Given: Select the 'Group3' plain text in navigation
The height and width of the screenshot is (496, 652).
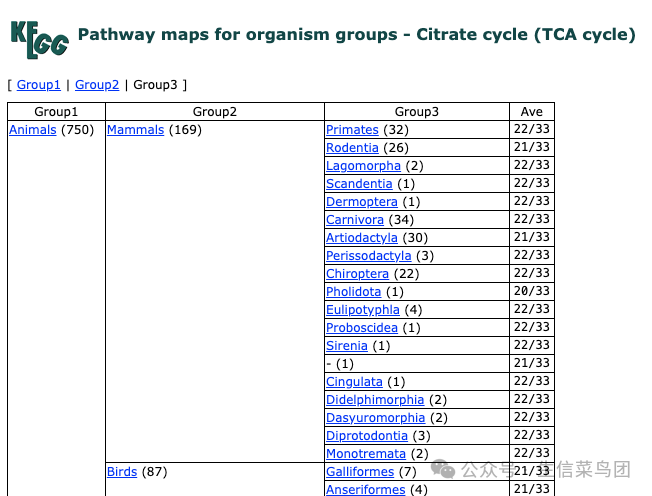Looking at the screenshot, I should pos(155,85).
